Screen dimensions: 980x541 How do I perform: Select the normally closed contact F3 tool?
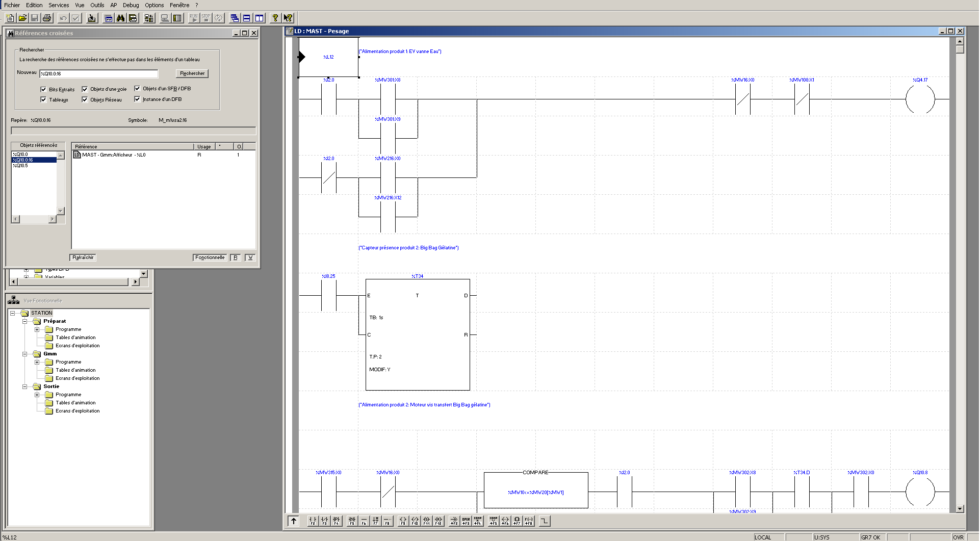324,521
